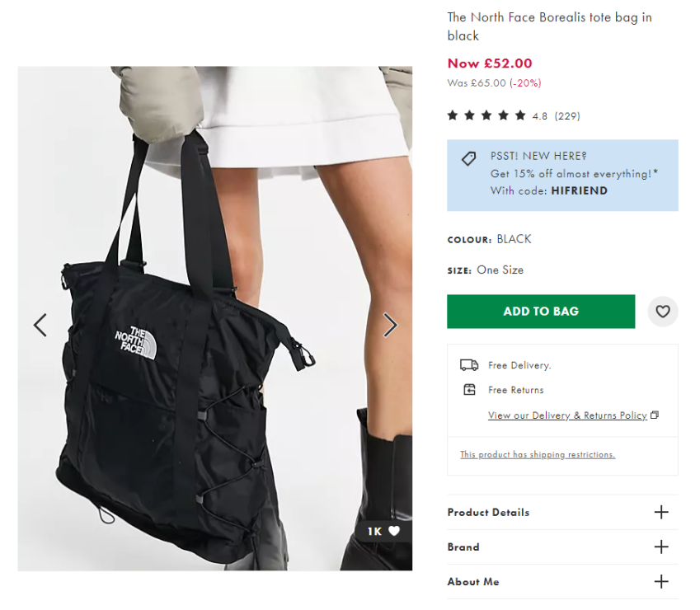Expand the Product Details section

pyautogui.click(x=562, y=512)
